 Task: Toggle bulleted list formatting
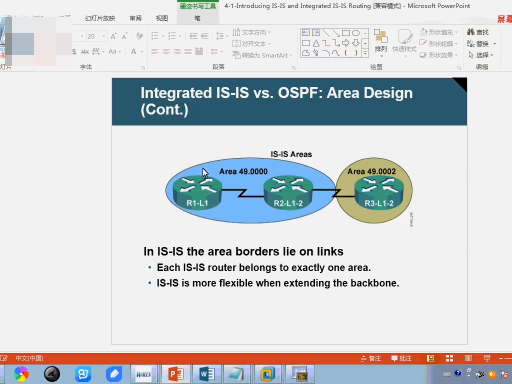coord(155,36)
